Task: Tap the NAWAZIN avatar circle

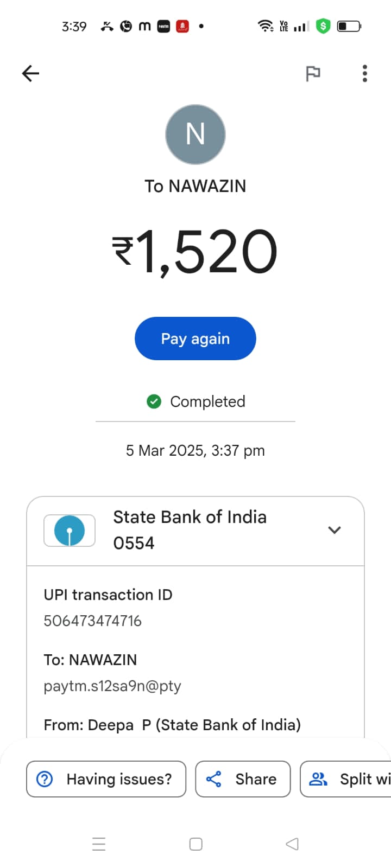Action: pyautogui.click(x=195, y=135)
